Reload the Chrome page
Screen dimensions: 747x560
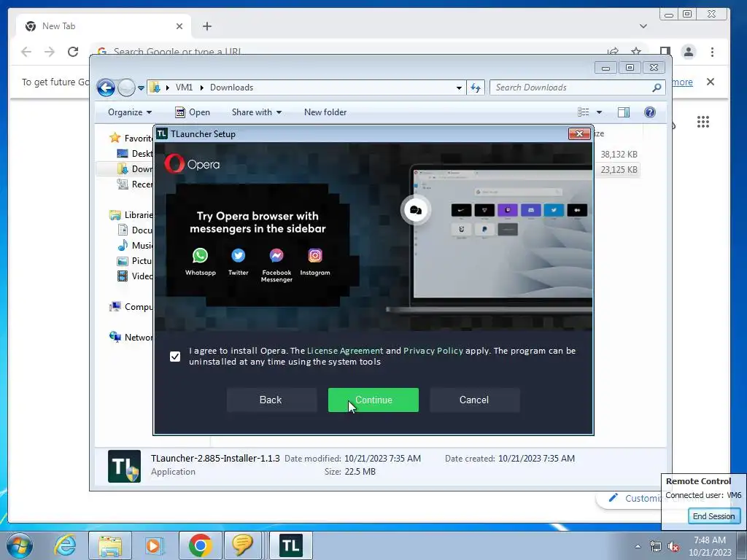click(x=73, y=52)
